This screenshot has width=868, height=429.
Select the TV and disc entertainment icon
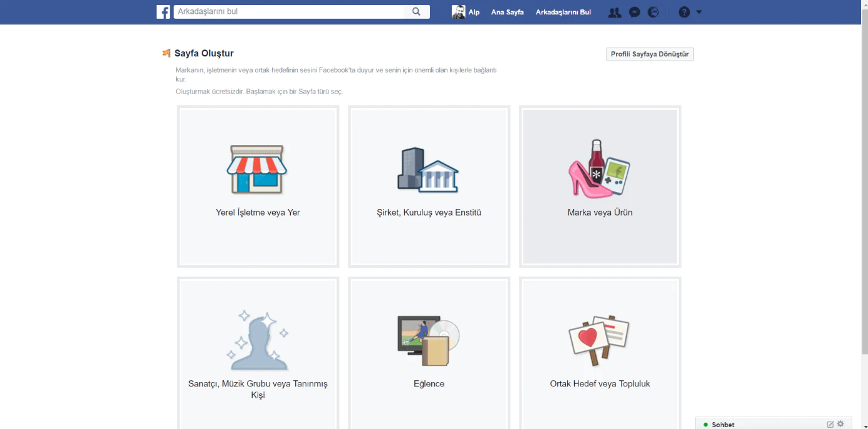coord(429,341)
